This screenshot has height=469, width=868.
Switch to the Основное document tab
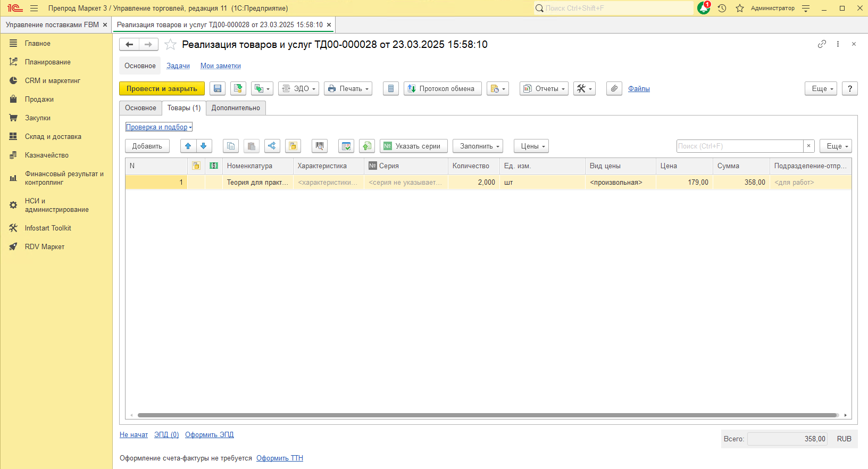pyautogui.click(x=140, y=108)
